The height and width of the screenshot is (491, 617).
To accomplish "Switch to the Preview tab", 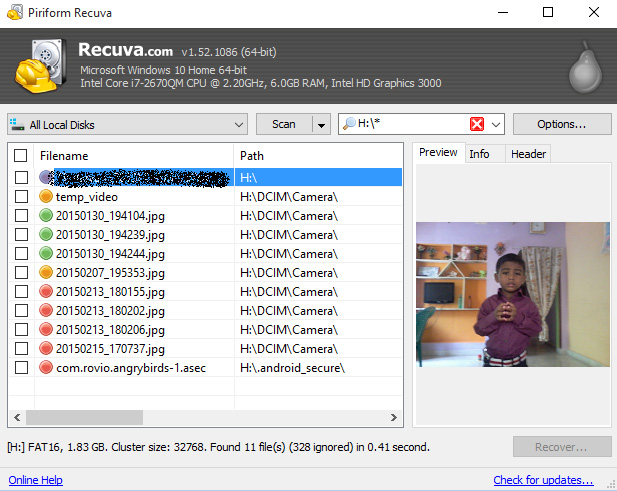I will click(x=438, y=152).
